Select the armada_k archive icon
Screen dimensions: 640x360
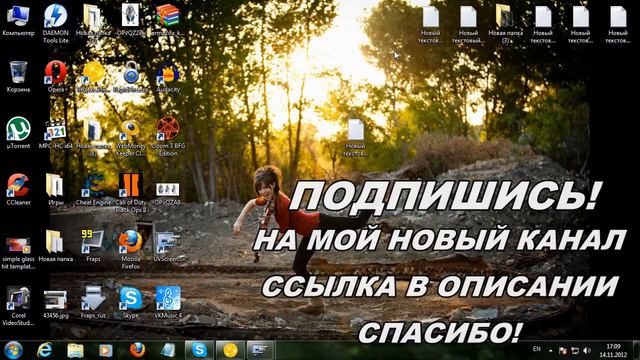click(167, 20)
